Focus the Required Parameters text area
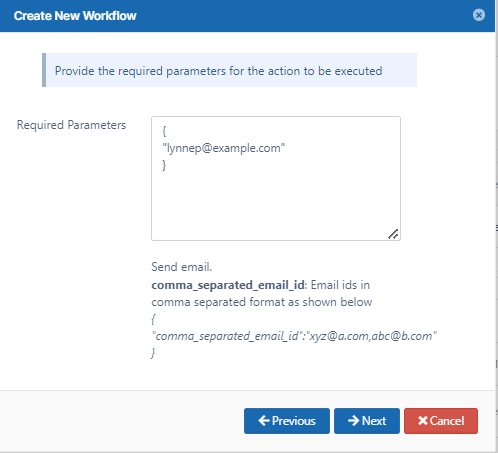 pyautogui.click(x=276, y=178)
